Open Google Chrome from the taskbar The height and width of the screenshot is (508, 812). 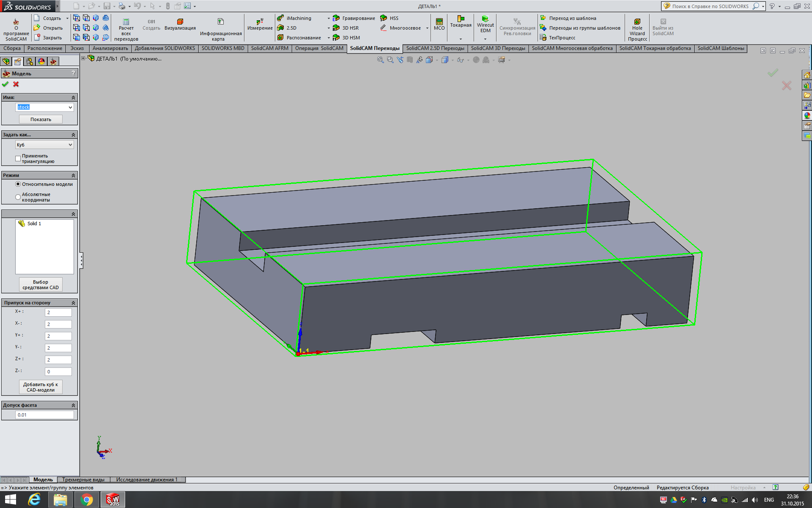tap(87, 500)
